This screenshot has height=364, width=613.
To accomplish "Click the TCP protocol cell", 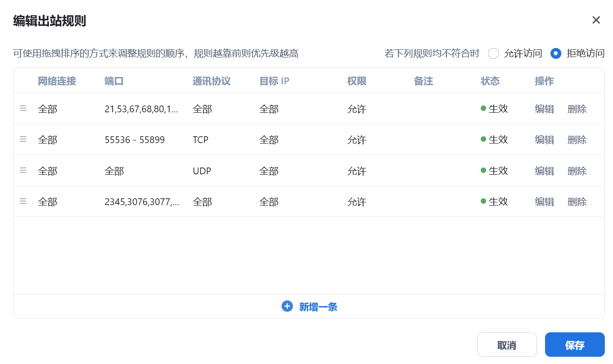I will click(200, 139).
